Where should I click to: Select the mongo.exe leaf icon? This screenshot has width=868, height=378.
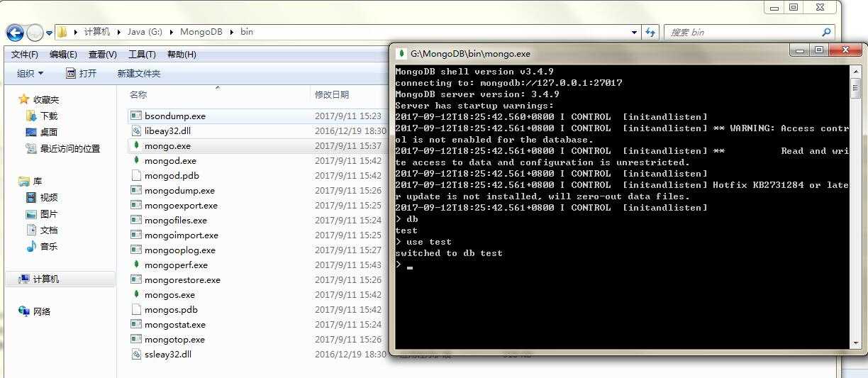[137, 145]
